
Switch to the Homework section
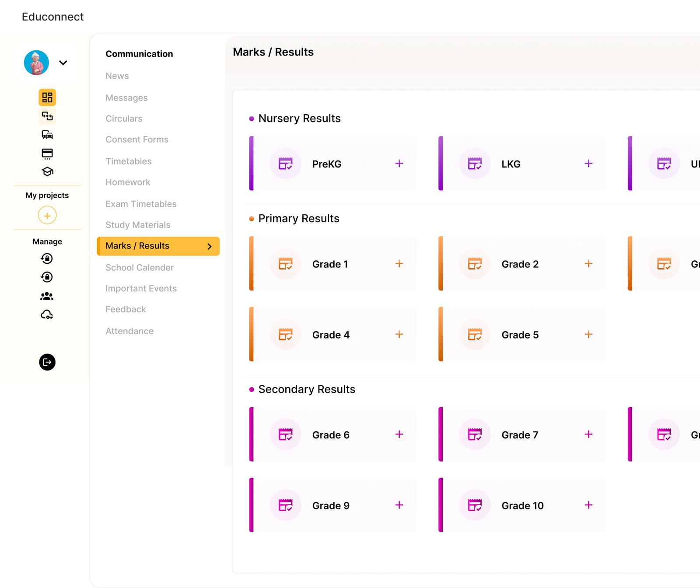128,182
